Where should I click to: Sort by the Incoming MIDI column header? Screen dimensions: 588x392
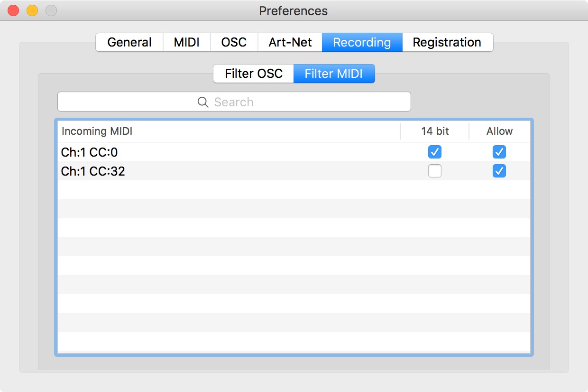click(x=229, y=131)
